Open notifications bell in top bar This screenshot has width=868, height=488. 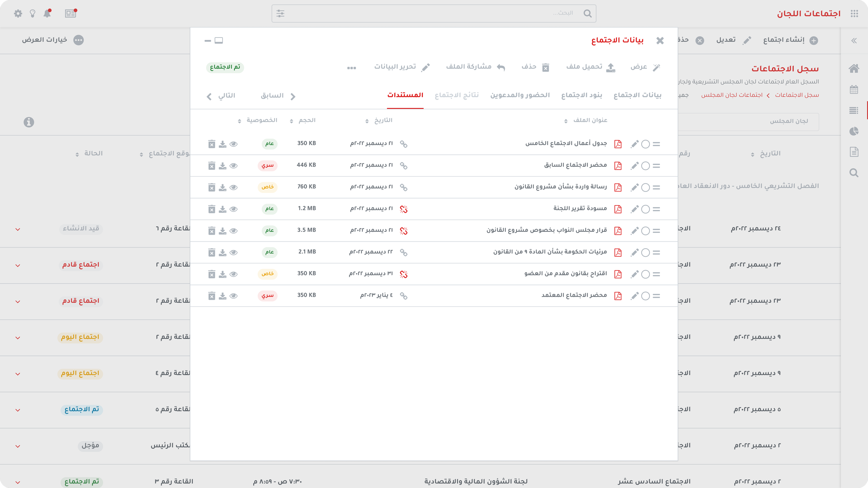pyautogui.click(x=47, y=14)
